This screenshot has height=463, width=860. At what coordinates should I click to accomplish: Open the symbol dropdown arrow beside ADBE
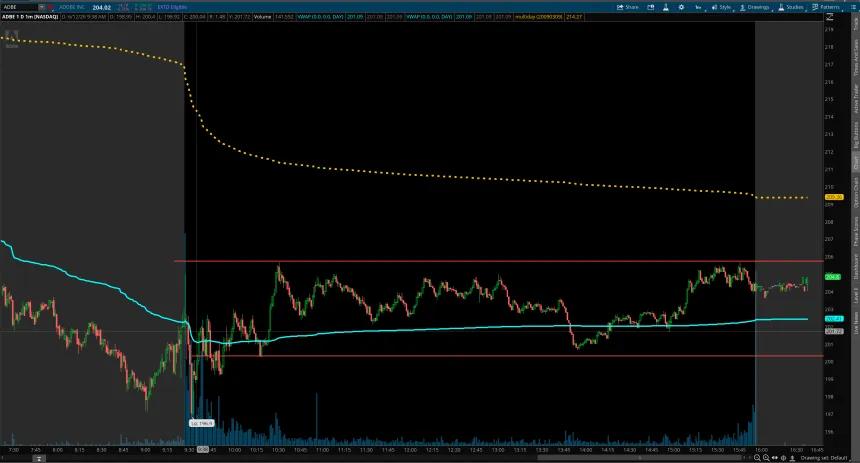click(x=42, y=7)
